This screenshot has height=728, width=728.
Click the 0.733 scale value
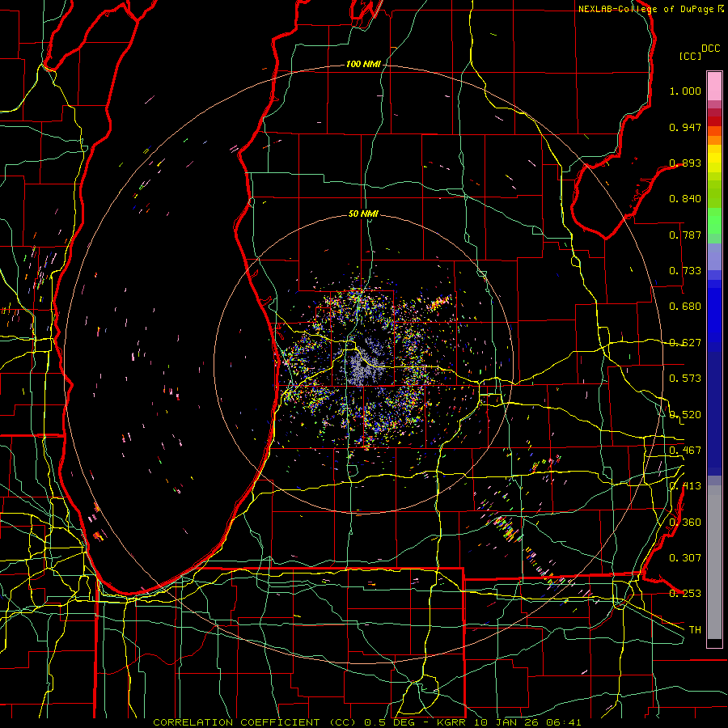(685, 271)
